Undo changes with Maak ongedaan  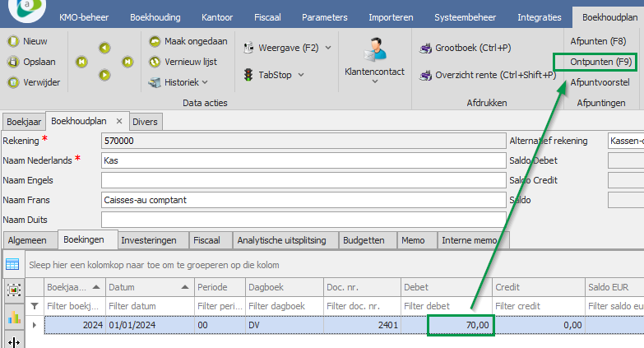coord(155,41)
